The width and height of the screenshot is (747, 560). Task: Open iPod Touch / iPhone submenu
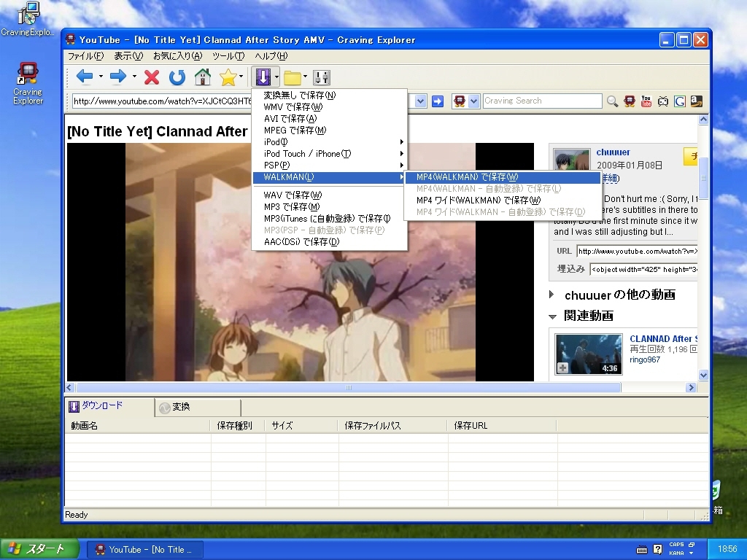coord(329,154)
